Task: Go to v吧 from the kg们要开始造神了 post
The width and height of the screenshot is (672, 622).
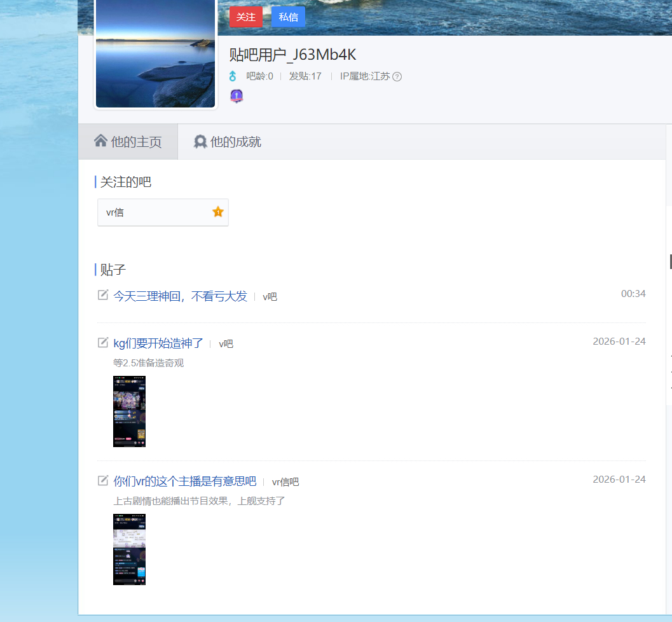Action: [226, 344]
